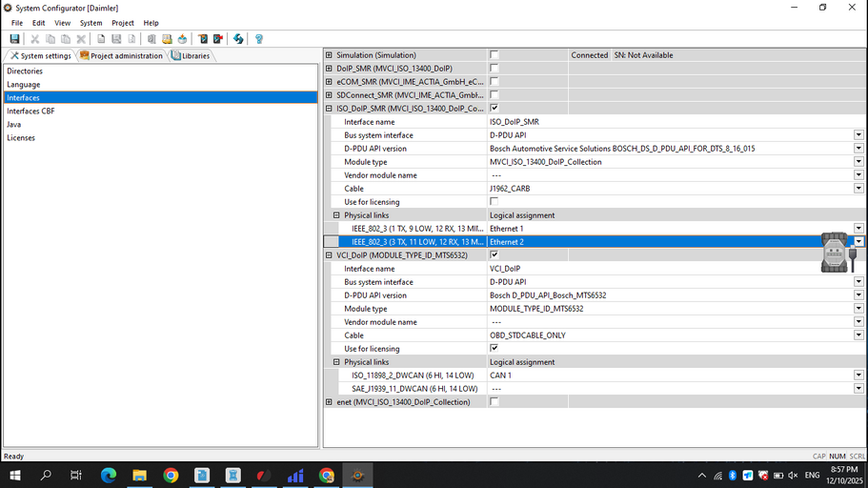Expand the SDConnect_SMR interface node

click(329, 94)
